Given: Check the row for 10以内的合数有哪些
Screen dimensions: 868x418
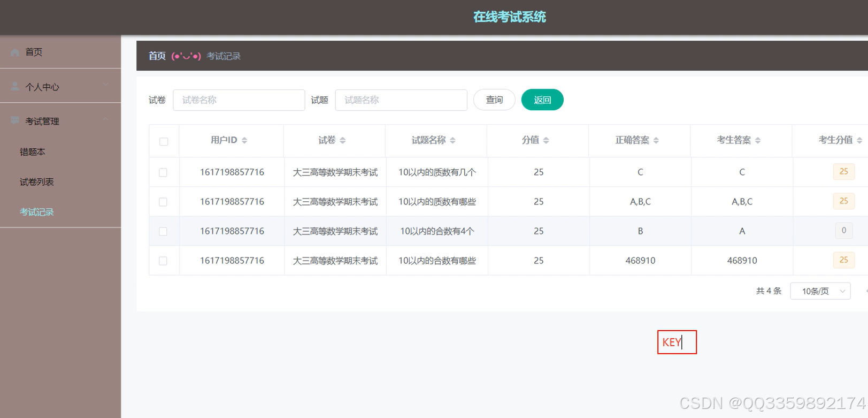Looking at the screenshot, I should coord(163,261).
